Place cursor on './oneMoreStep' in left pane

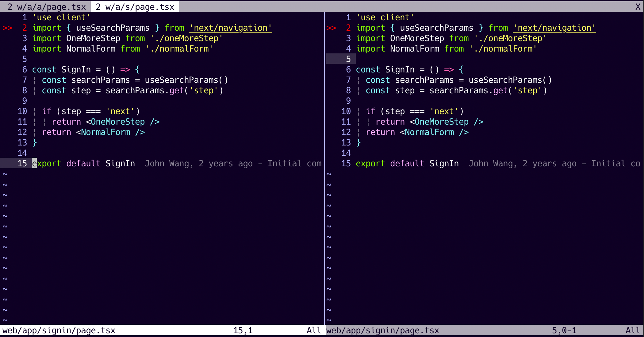pyautogui.click(x=186, y=38)
